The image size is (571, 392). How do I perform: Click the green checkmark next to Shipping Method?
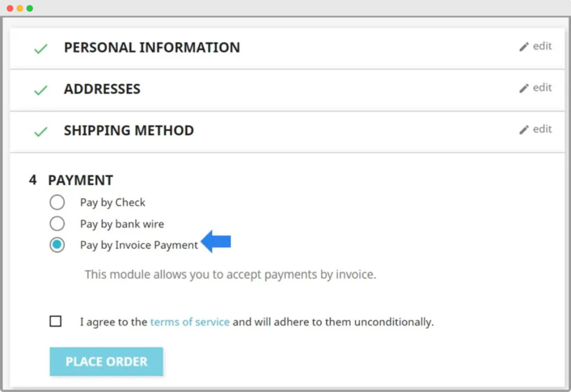coord(41,132)
